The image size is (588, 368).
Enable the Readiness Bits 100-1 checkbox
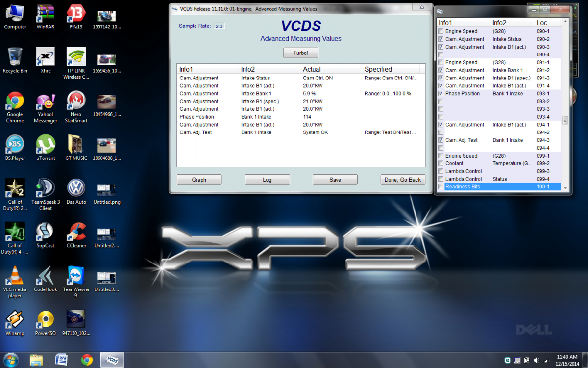click(x=441, y=187)
